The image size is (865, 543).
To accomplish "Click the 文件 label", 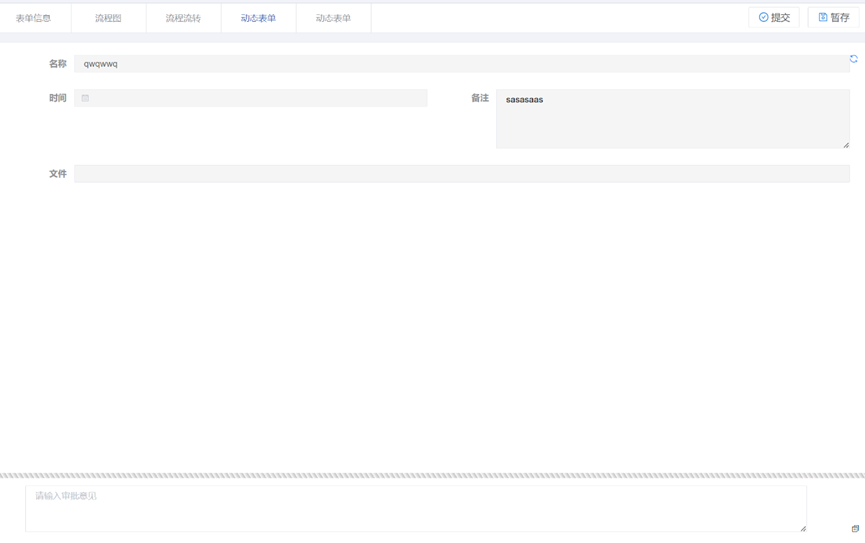I will pyautogui.click(x=57, y=174).
